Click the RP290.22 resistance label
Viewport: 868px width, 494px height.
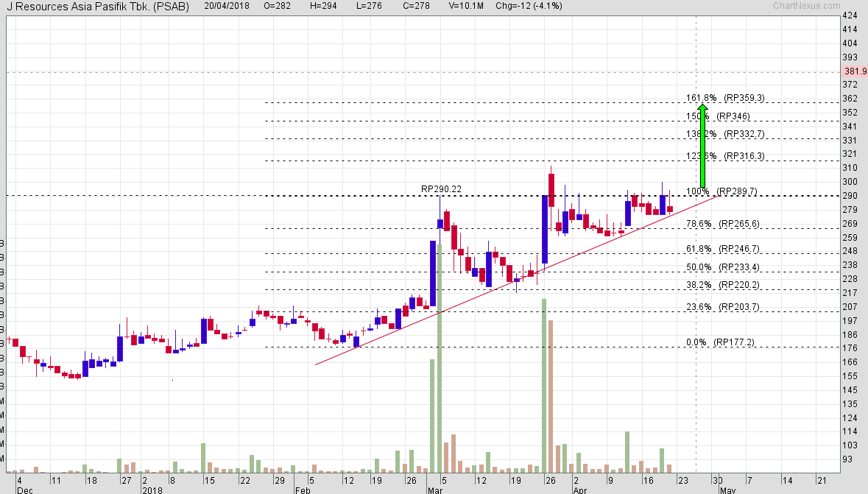point(440,189)
